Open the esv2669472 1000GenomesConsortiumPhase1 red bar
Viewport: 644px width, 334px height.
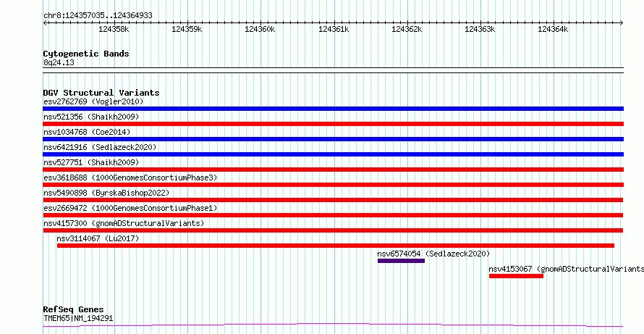click(x=333, y=215)
